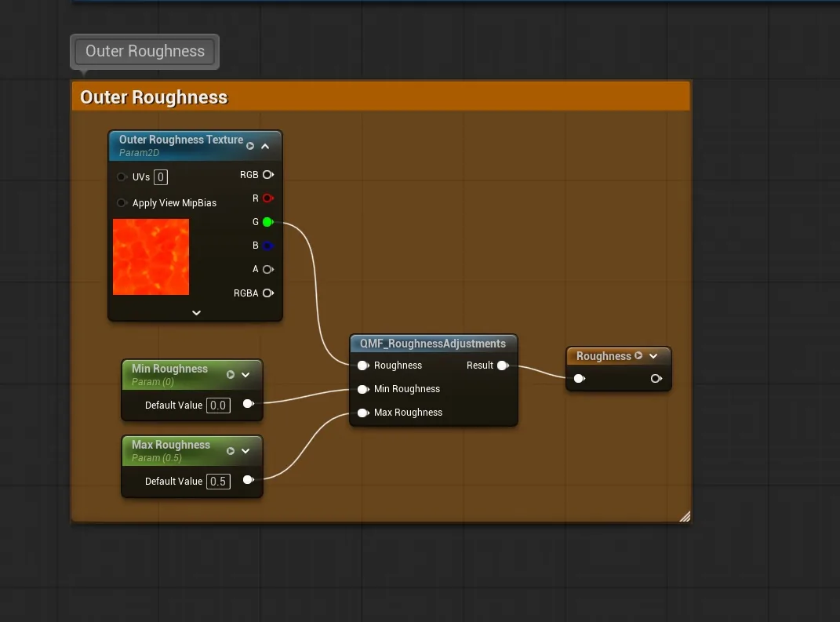The image size is (840, 622).
Task: Toggle the preview icon on Outer Roughness Texture header
Action: (250, 146)
